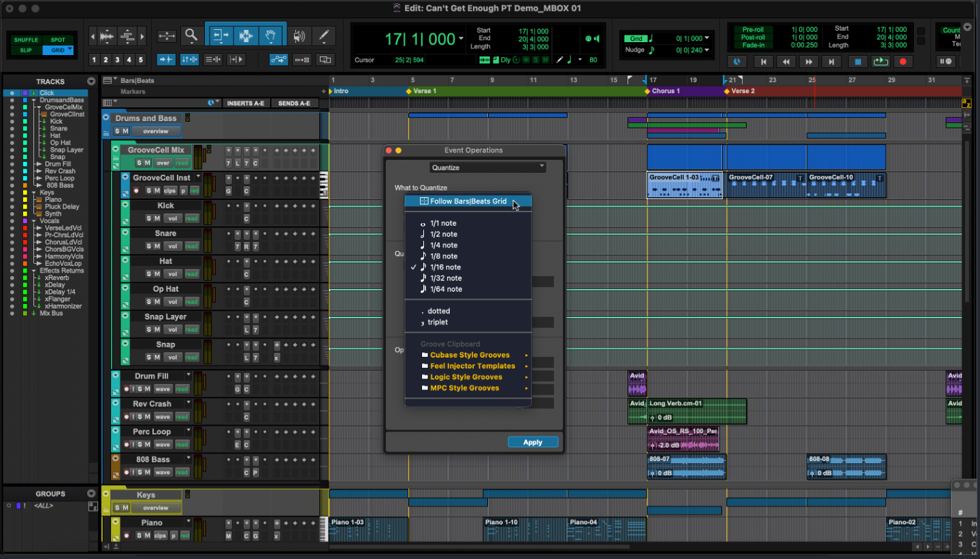Solo the Kick track
The width and height of the screenshot is (980, 559).
(x=148, y=218)
